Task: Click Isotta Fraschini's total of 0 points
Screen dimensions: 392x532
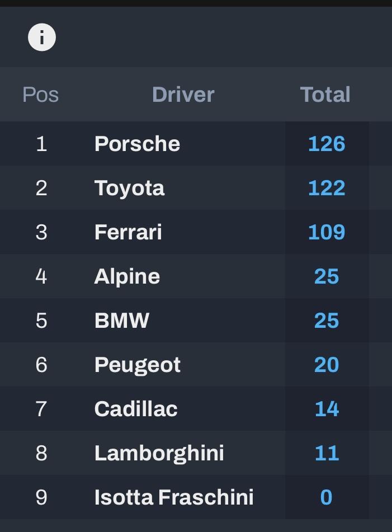Action: [326, 497]
